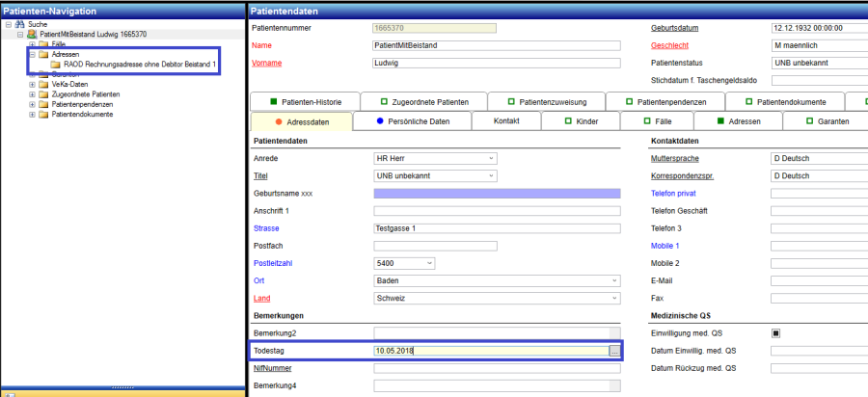Open the Postleitzahl dropdown

[x=429, y=263]
